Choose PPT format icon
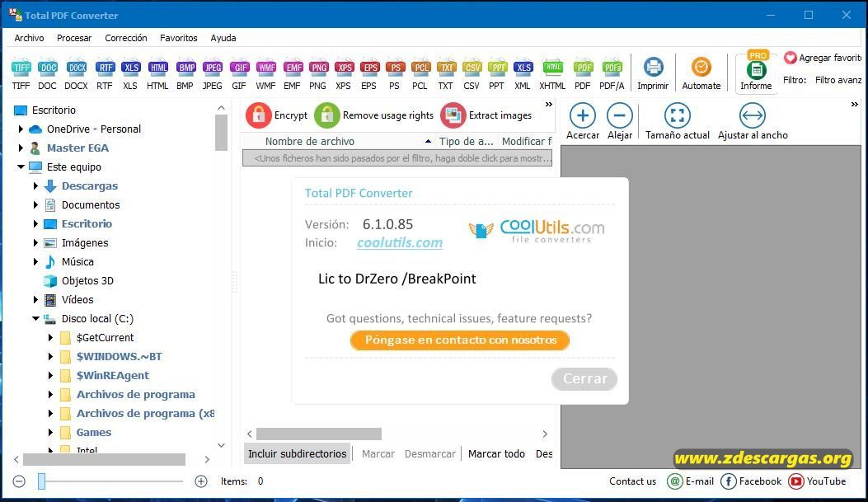Viewport: 868px width, 502px height. click(x=497, y=73)
